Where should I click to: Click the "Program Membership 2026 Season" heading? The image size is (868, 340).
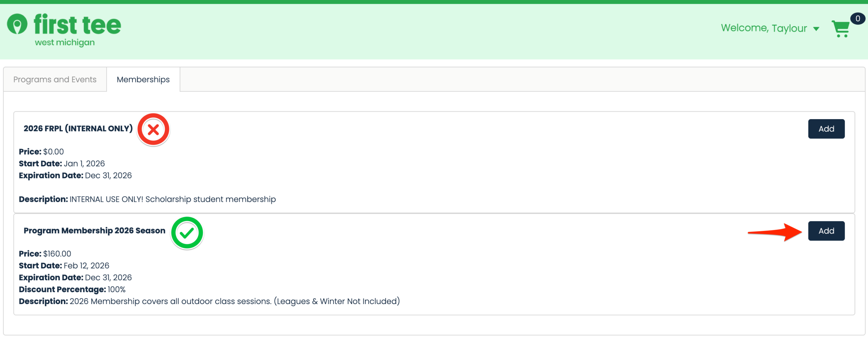[x=94, y=231]
